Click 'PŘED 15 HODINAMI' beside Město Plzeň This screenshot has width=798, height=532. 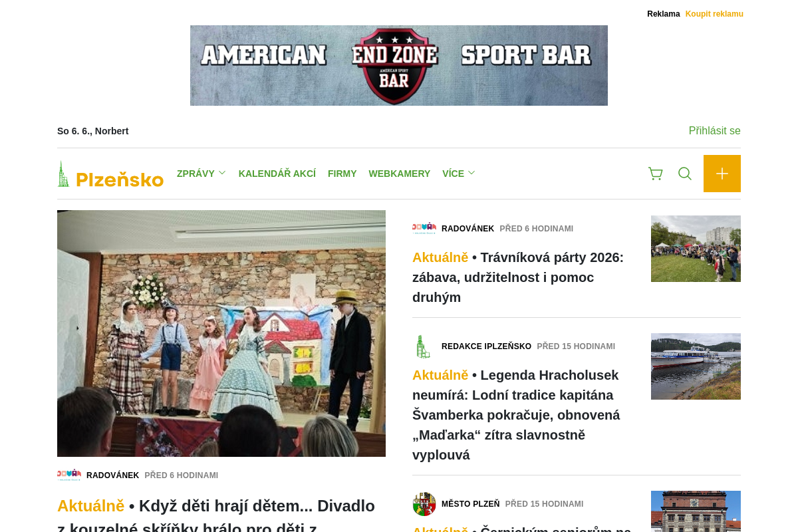[544, 504]
